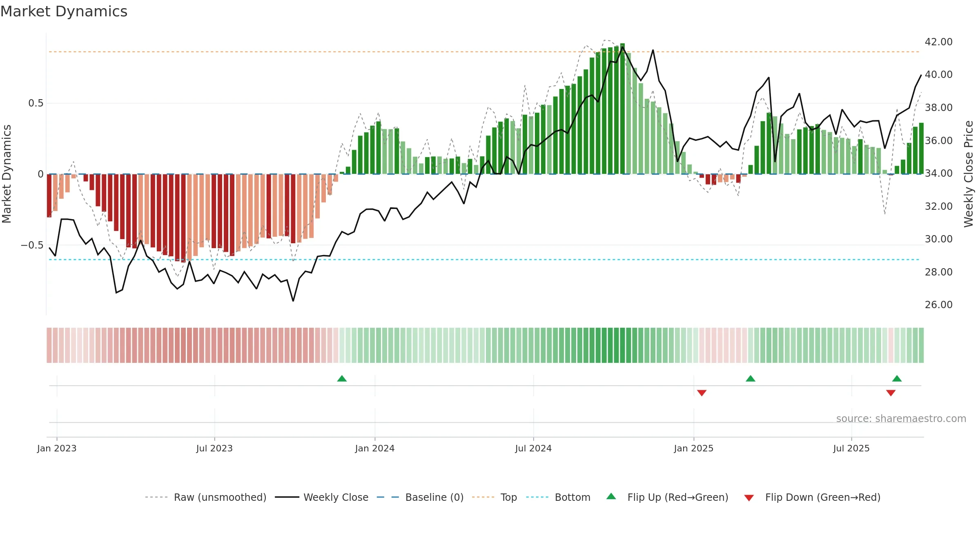Click the Market Dynamics chart title
The width and height of the screenshot is (980, 551).
[x=64, y=11]
